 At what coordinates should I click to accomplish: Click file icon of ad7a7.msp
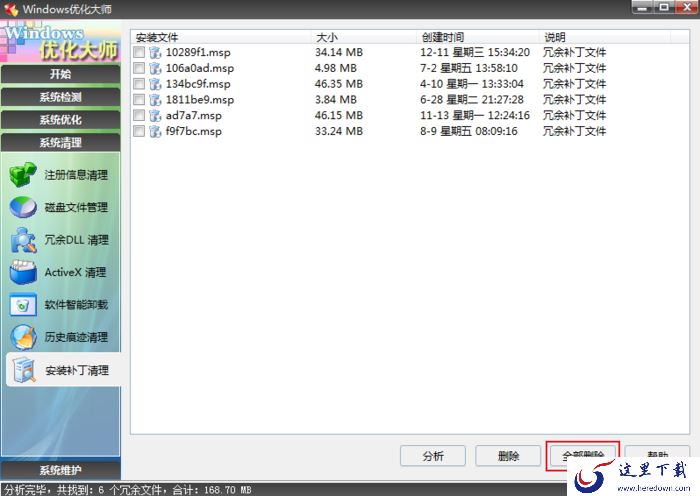(x=155, y=116)
